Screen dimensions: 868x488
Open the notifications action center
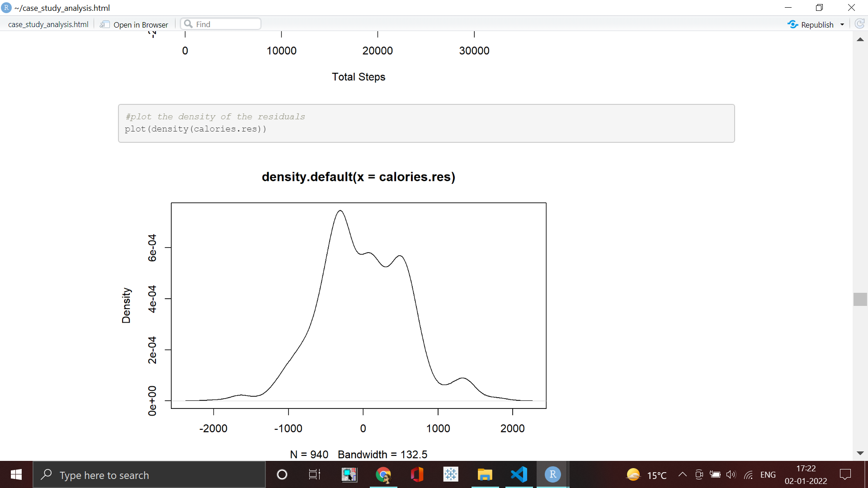pyautogui.click(x=845, y=474)
